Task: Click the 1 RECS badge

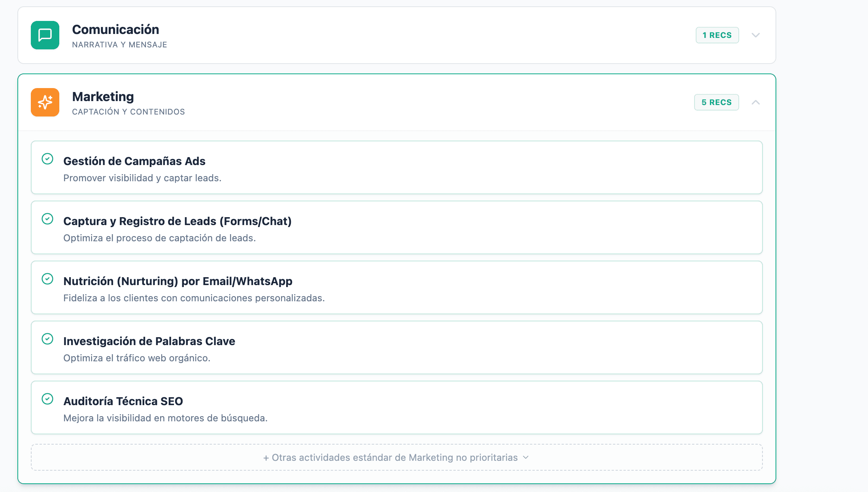Action: [717, 35]
